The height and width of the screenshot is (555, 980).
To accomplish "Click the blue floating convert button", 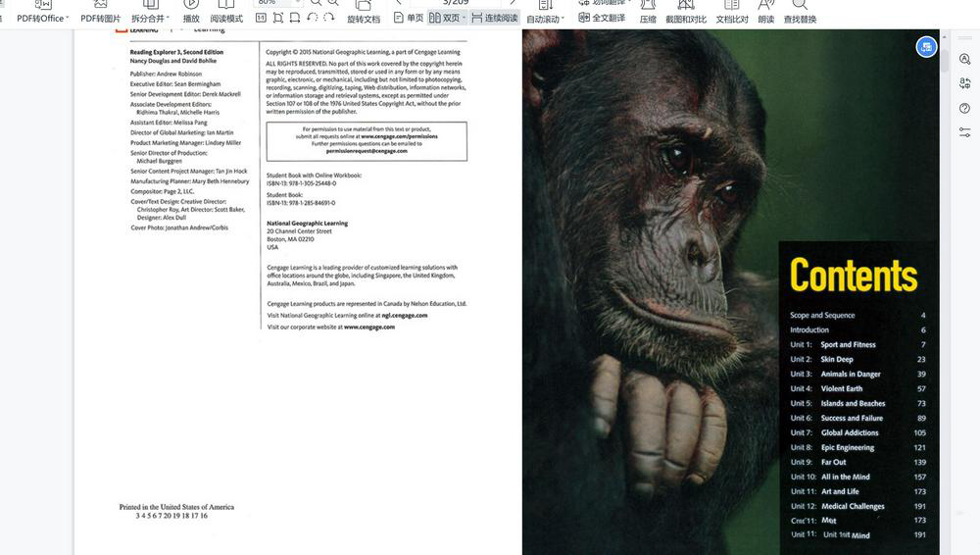I will click(x=926, y=46).
